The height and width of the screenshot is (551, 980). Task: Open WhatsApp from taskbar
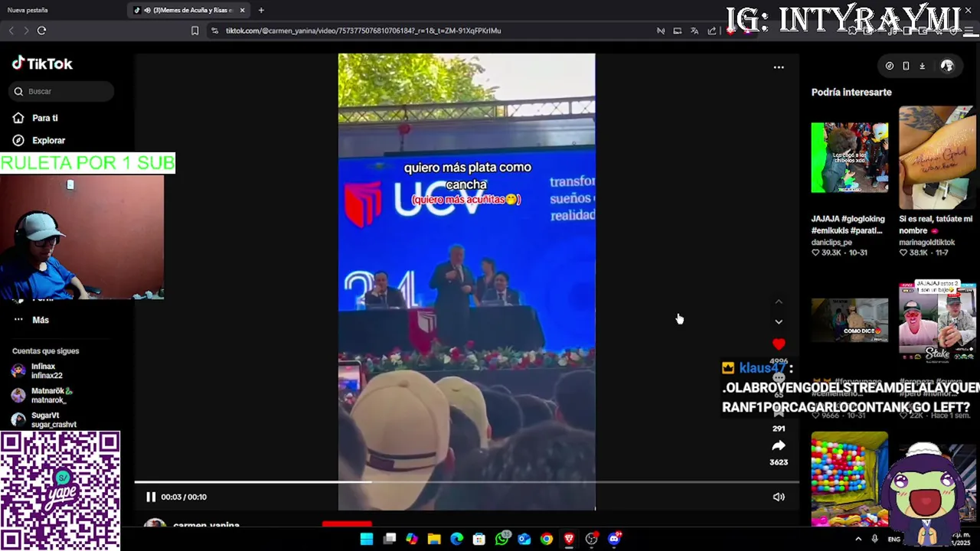click(501, 539)
